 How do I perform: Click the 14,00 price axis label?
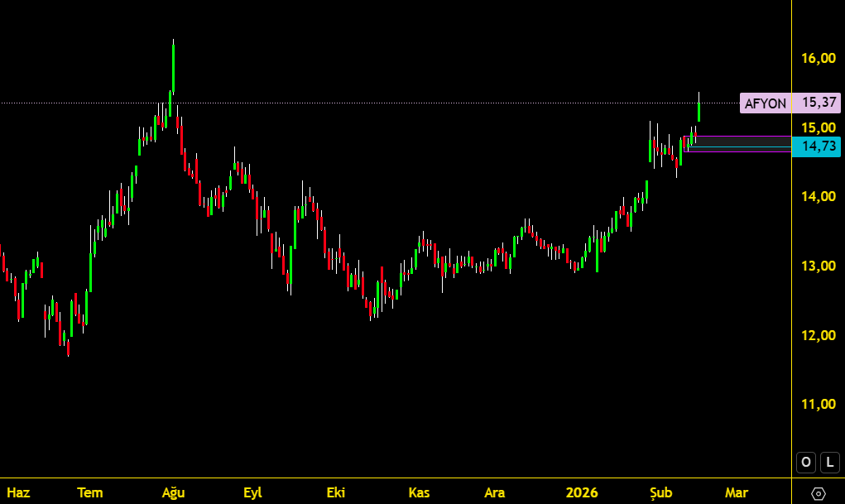818,196
